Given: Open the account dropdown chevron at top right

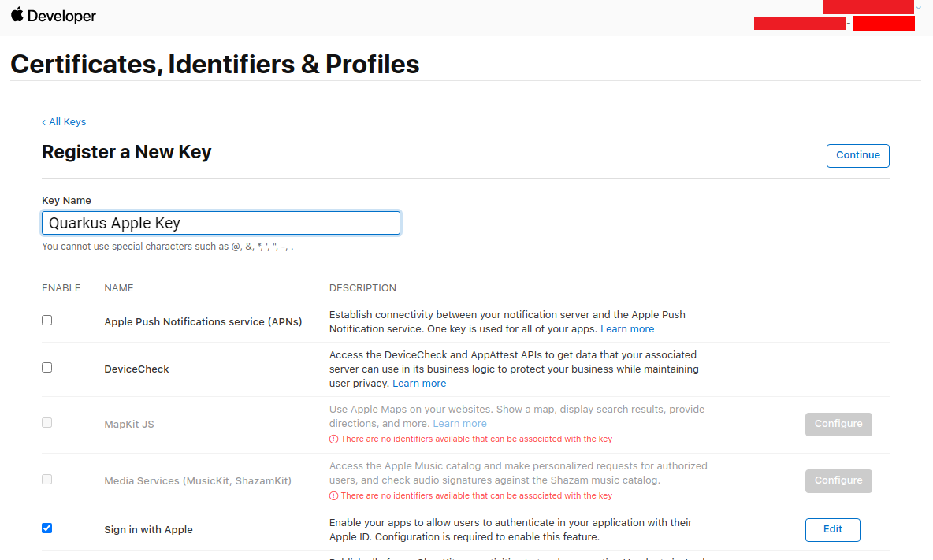Looking at the screenshot, I should tap(919, 8).
